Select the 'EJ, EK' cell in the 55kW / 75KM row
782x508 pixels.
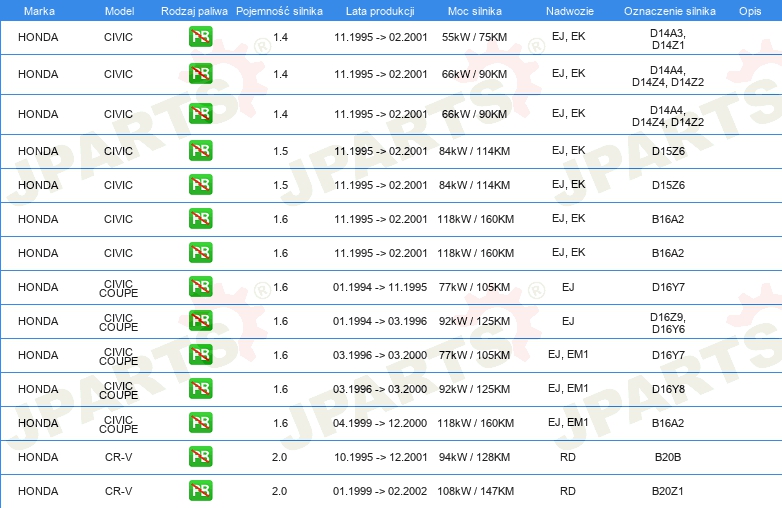click(569, 36)
